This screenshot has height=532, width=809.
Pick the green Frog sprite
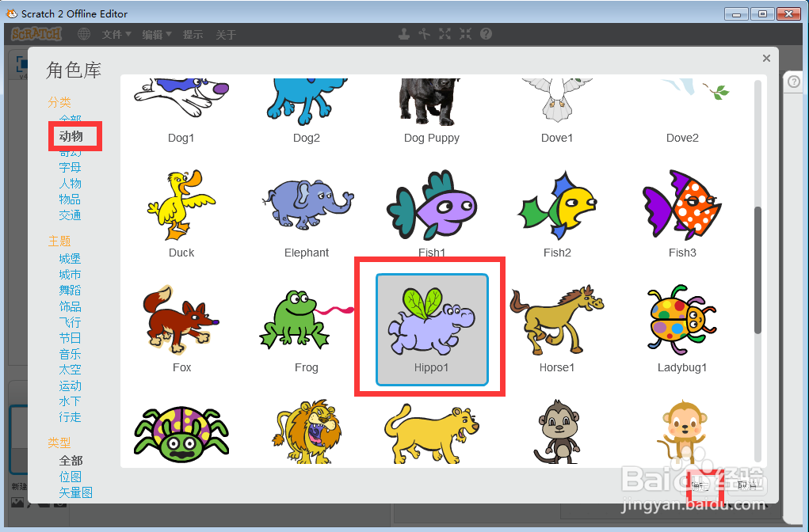point(307,329)
